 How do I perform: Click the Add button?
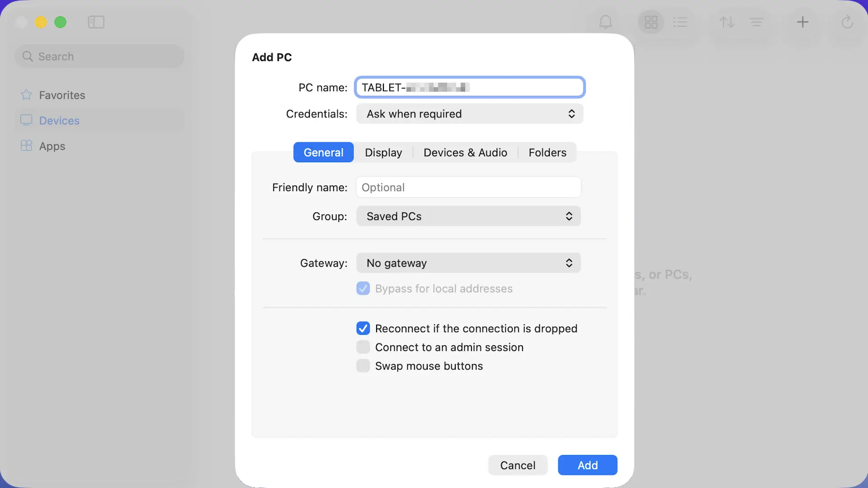coord(587,465)
